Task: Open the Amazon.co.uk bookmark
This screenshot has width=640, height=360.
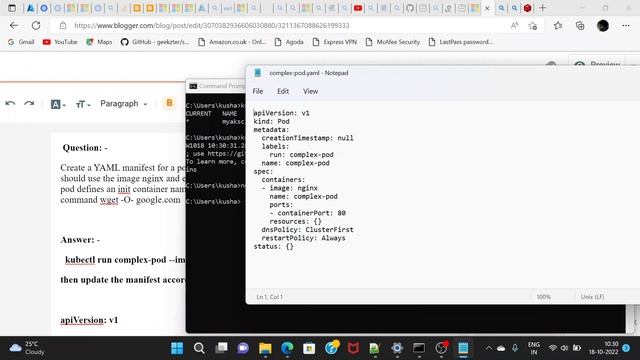Action: pos(232,42)
